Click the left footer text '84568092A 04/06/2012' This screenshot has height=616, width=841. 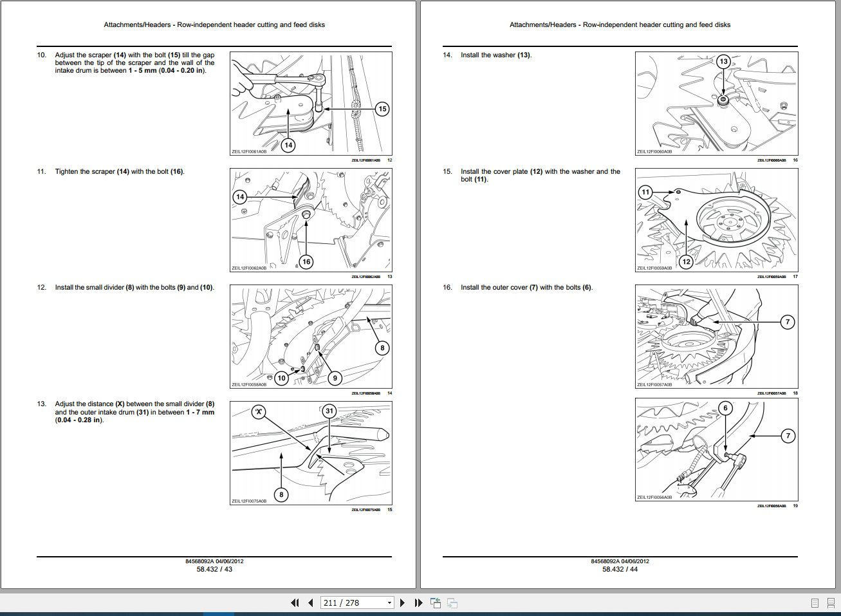214,561
